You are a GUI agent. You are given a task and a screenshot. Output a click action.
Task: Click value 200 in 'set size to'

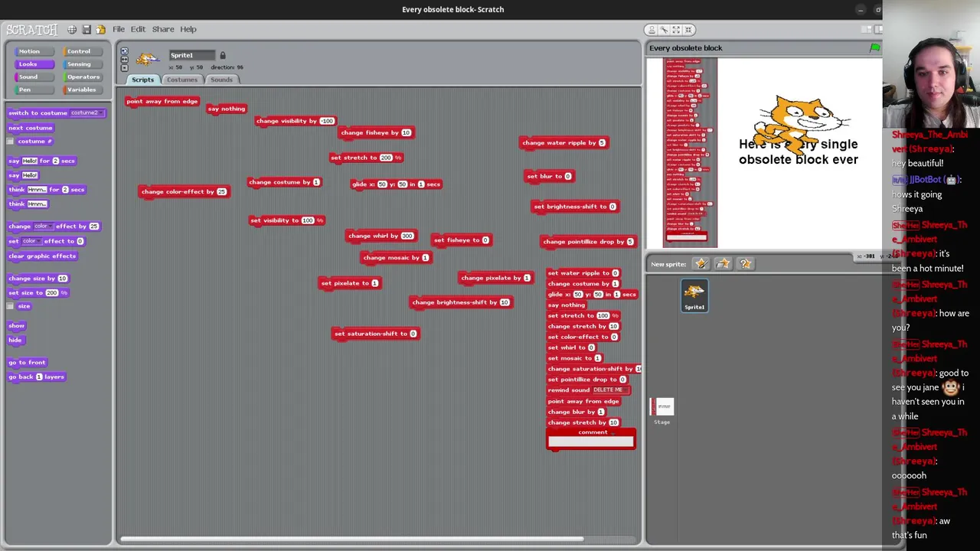[x=52, y=293]
